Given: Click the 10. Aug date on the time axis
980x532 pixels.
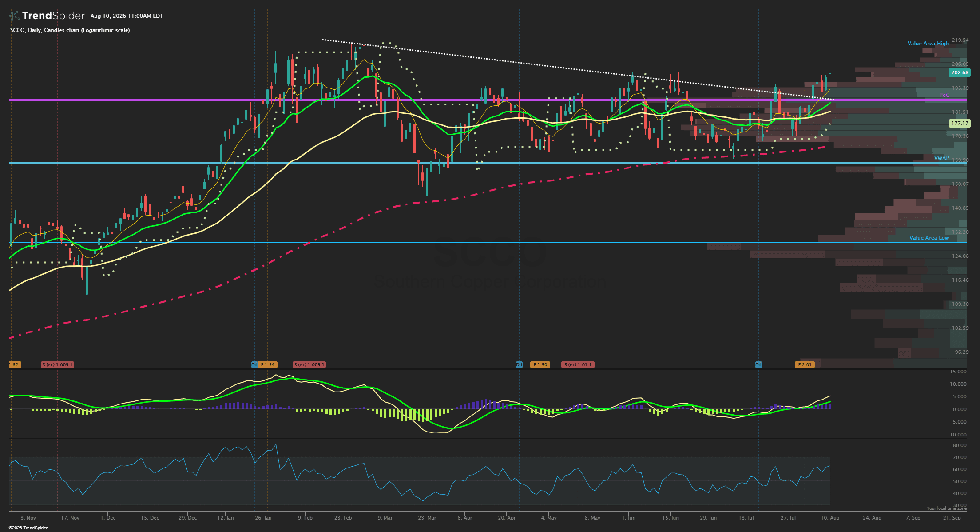Looking at the screenshot, I should click(x=829, y=518).
